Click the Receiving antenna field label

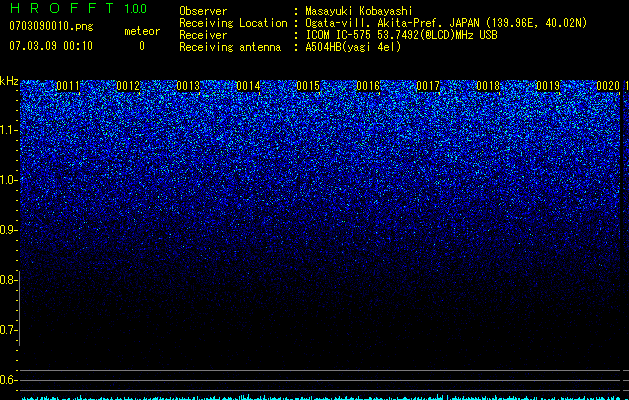coord(230,47)
